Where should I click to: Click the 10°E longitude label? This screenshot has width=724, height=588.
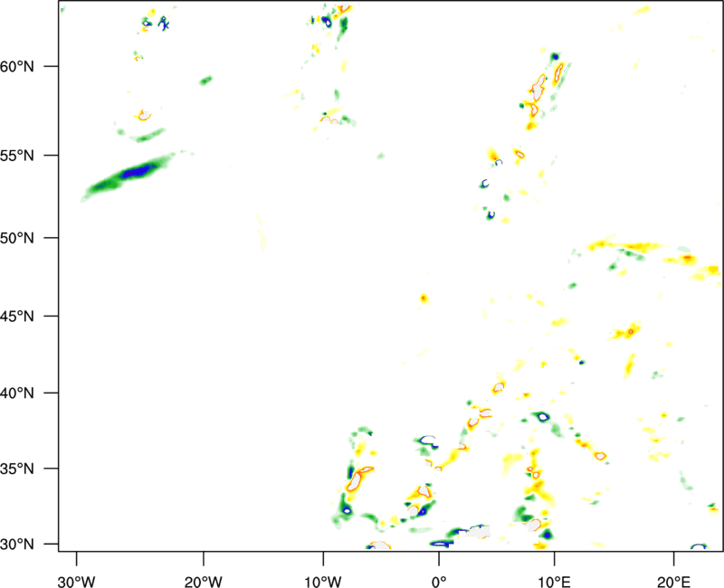tap(554, 582)
